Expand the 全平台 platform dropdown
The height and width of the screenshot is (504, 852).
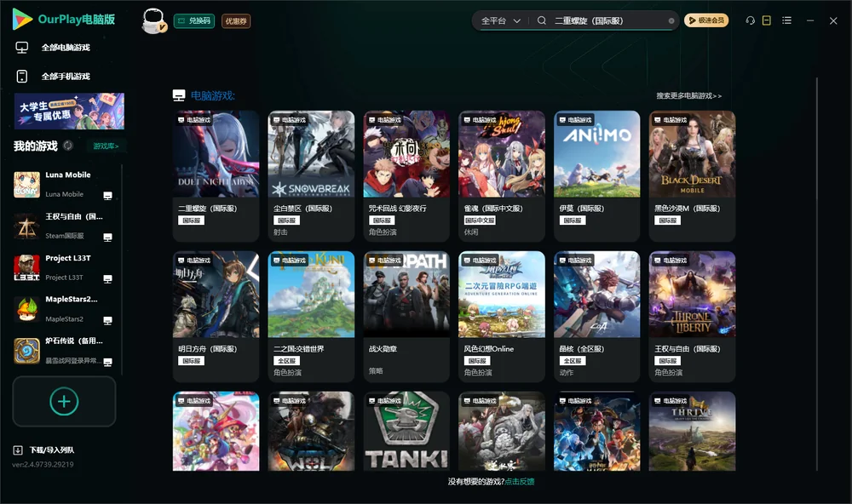(x=500, y=20)
